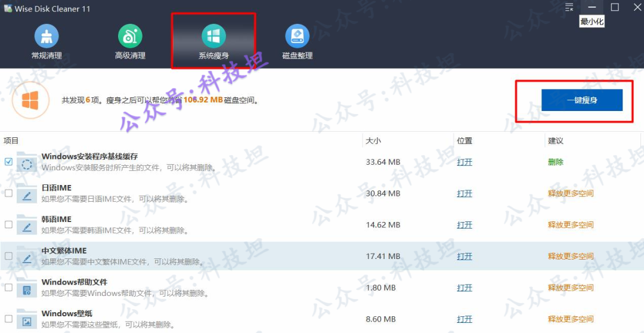This screenshot has width=644, height=333.
Task: Click folder icon of Windows帮助文件 row
Action: point(27,289)
